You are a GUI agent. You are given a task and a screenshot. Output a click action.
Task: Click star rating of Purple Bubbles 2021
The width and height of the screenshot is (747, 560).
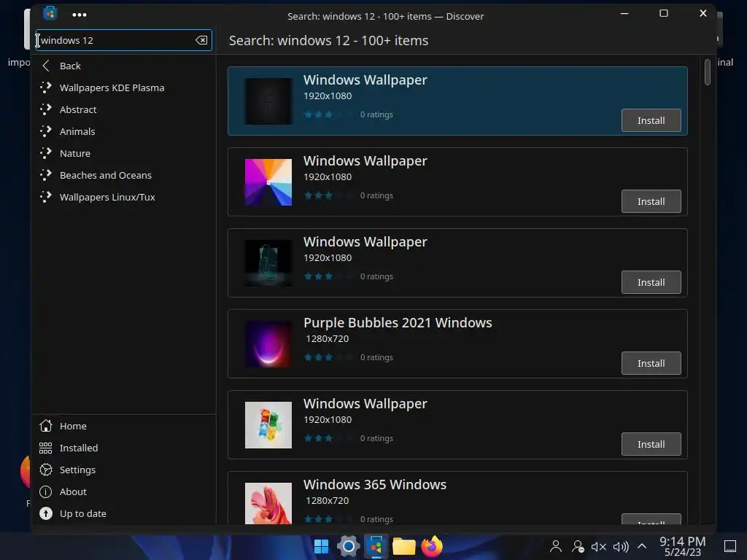[329, 357]
